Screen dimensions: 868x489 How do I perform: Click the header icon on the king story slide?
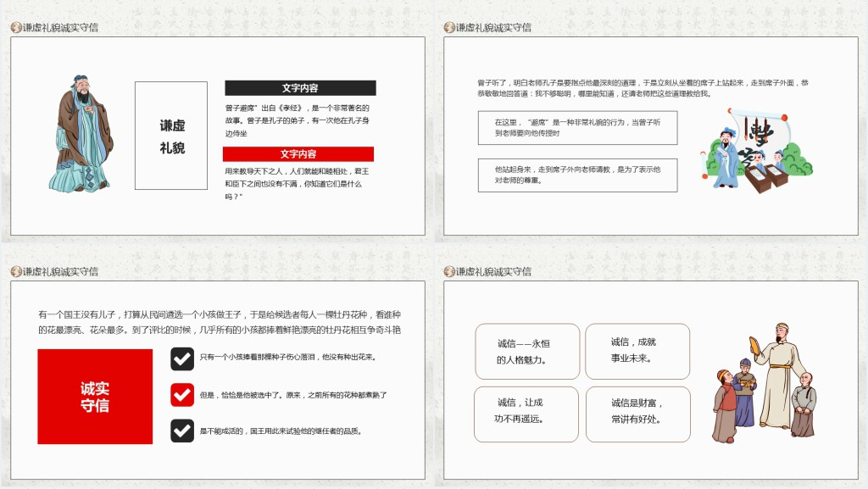coord(15,271)
